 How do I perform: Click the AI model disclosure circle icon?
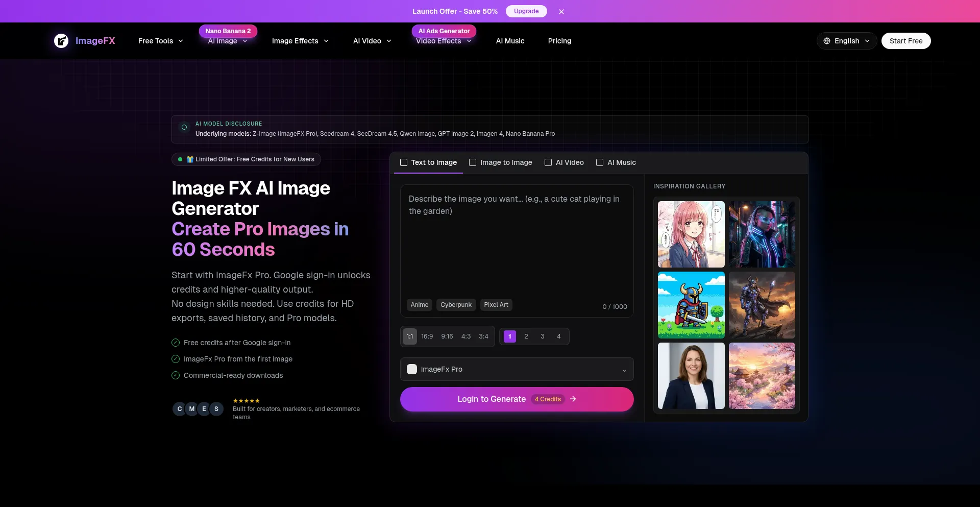pos(184,127)
